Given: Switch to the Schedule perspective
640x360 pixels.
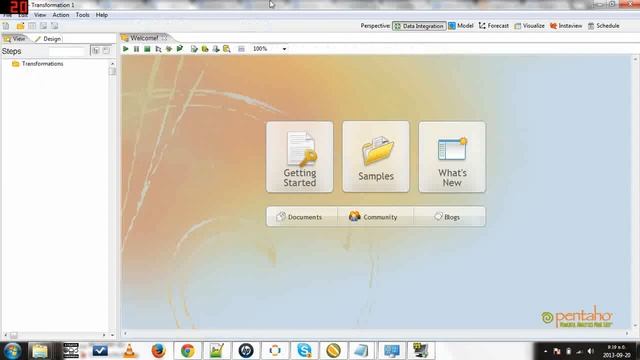Looking at the screenshot, I should tap(604, 26).
